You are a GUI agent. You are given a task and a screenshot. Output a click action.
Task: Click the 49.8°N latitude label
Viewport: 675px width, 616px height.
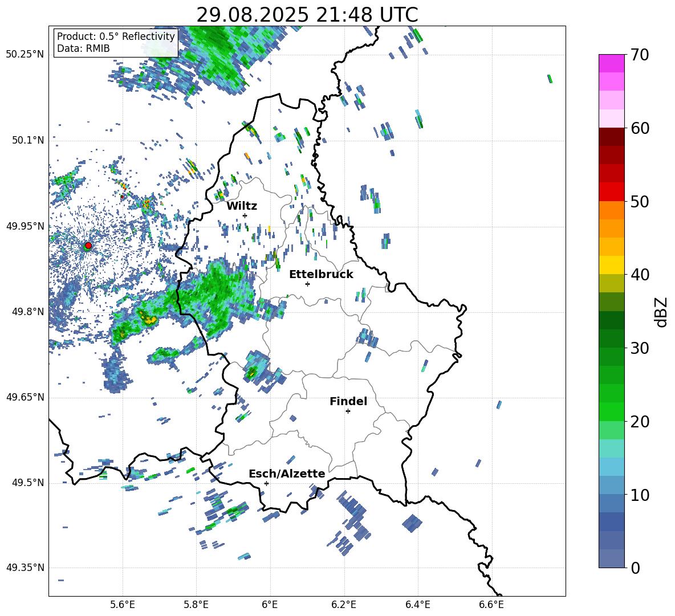coord(28,312)
